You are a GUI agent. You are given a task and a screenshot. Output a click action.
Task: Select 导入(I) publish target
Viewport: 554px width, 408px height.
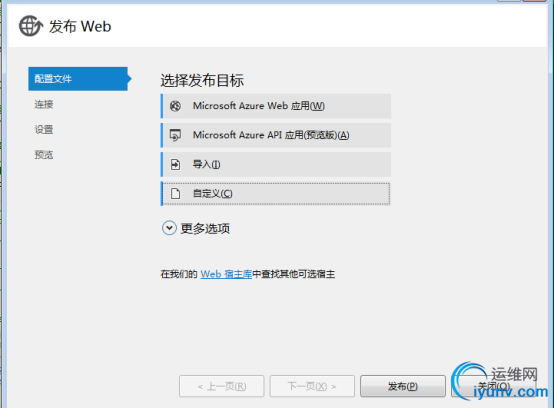(276, 164)
